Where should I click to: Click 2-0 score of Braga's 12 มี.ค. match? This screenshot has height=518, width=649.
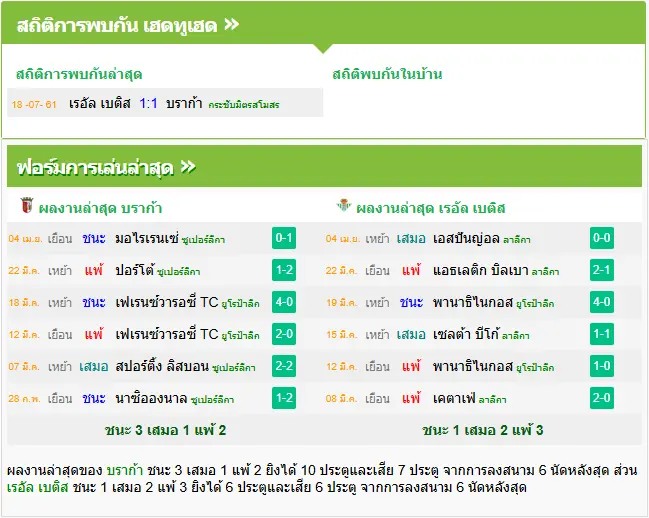[x=284, y=334]
